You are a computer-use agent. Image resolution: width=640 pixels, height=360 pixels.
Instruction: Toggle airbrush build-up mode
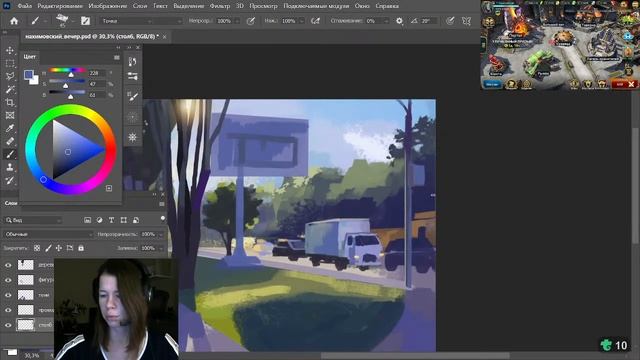point(316,21)
